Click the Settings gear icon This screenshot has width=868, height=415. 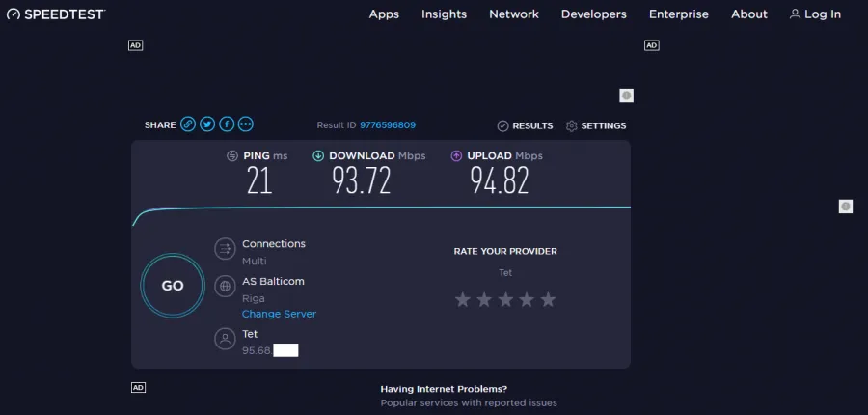tap(571, 125)
